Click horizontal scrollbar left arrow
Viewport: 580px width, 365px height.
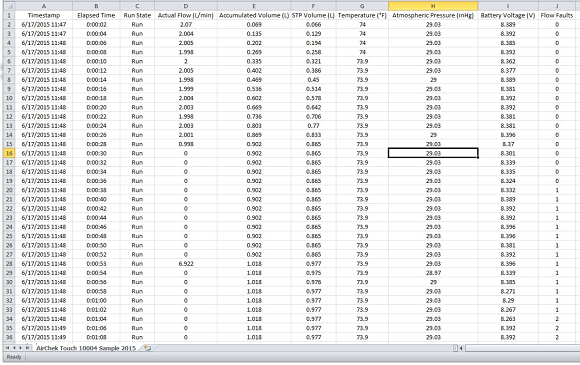[461, 348]
